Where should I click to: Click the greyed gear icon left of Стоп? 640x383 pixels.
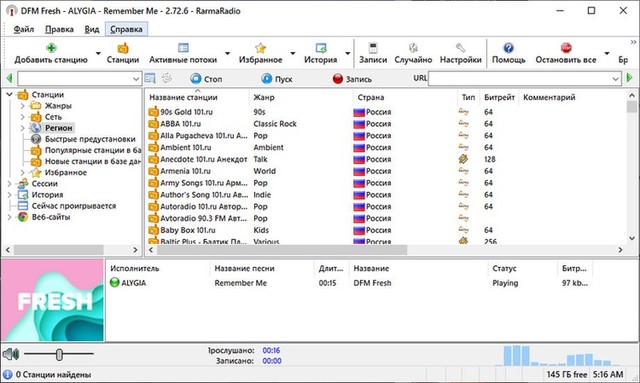pos(167,78)
